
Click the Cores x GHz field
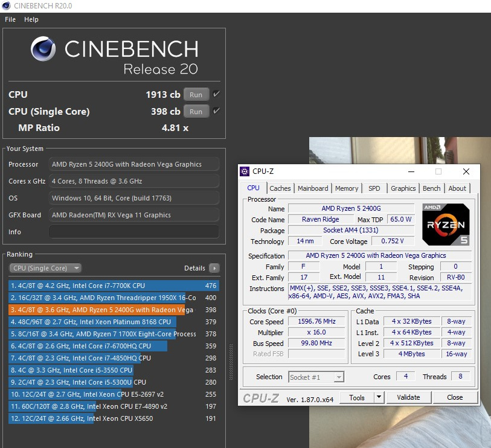tap(134, 181)
